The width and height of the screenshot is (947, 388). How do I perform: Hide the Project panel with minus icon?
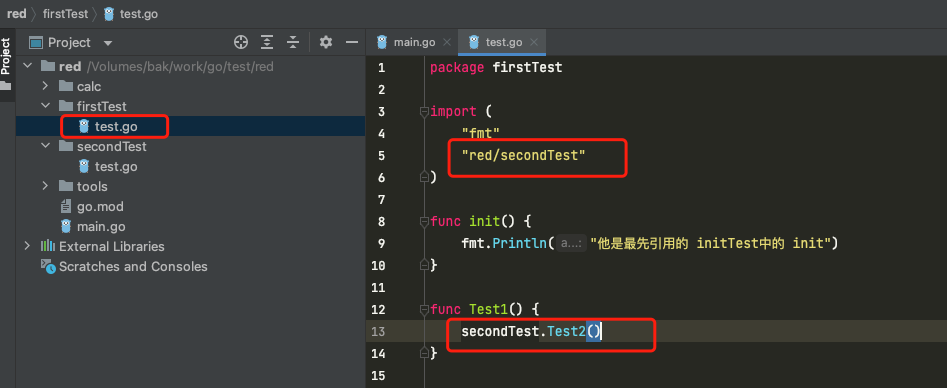pyautogui.click(x=352, y=42)
